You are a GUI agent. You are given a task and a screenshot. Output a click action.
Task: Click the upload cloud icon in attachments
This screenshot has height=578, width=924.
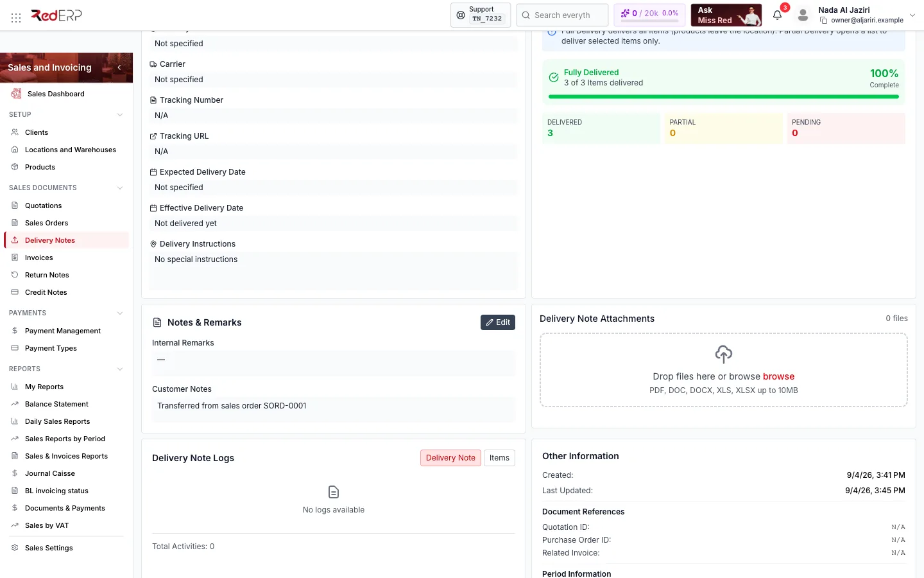pos(724,354)
